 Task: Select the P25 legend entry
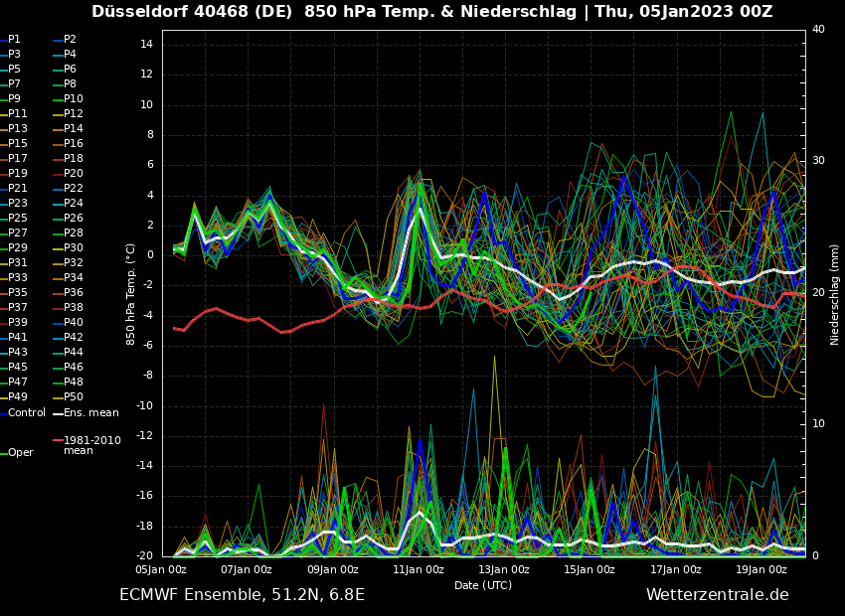18,219
